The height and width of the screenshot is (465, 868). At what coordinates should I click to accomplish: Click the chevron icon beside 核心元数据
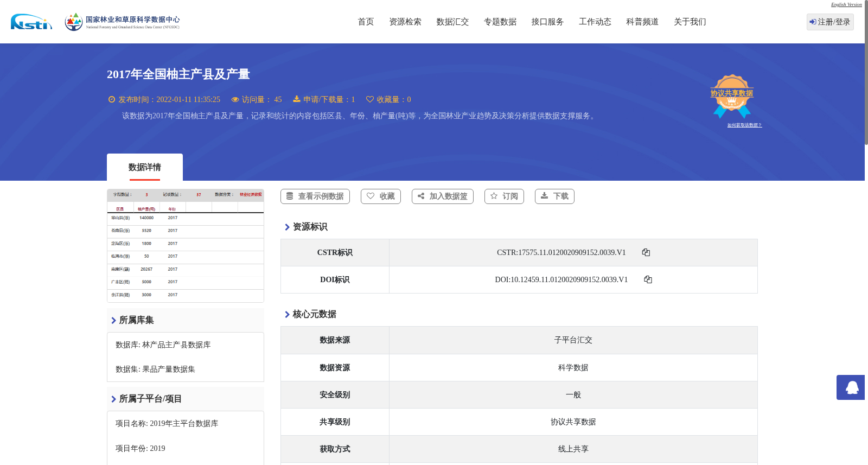(x=287, y=314)
